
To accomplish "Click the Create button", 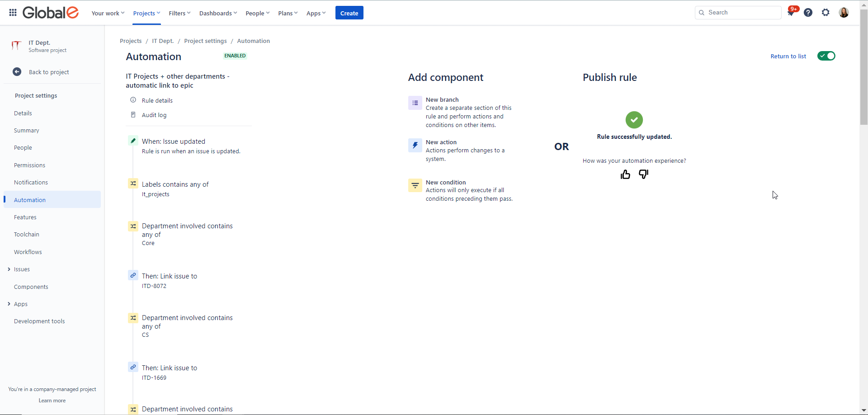I will point(349,13).
